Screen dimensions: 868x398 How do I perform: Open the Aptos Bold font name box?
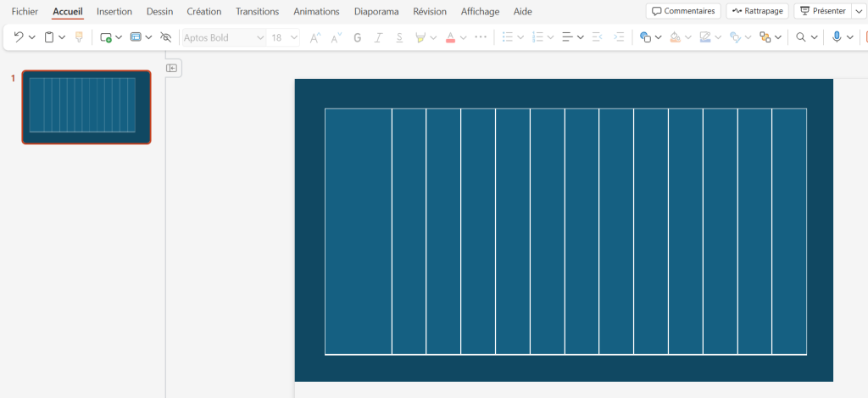(x=224, y=37)
